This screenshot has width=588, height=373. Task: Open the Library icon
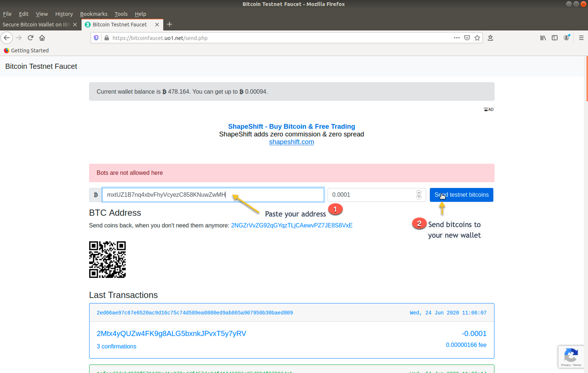pos(543,38)
